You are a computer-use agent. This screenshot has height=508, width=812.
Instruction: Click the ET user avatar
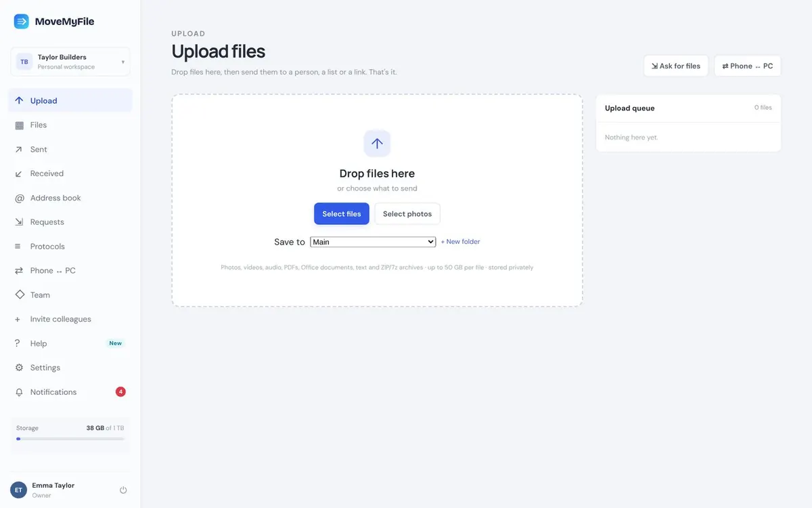pos(18,490)
